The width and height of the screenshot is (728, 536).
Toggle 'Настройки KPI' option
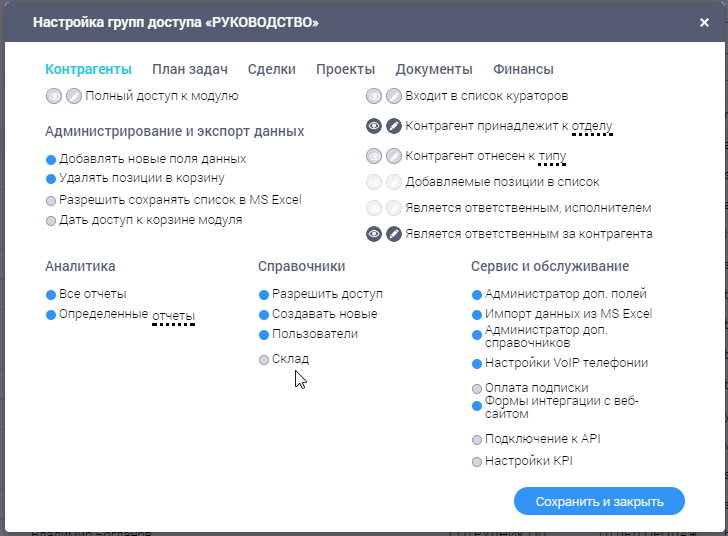477,461
